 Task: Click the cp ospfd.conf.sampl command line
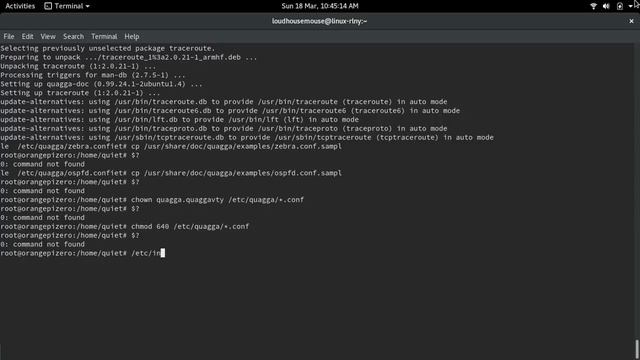pyautogui.click(x=171, y=173)
